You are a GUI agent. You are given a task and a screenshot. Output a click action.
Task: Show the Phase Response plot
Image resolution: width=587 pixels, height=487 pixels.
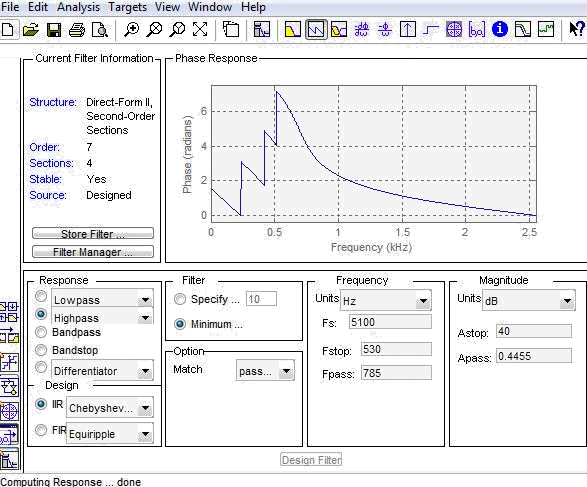tap(316, 29)
